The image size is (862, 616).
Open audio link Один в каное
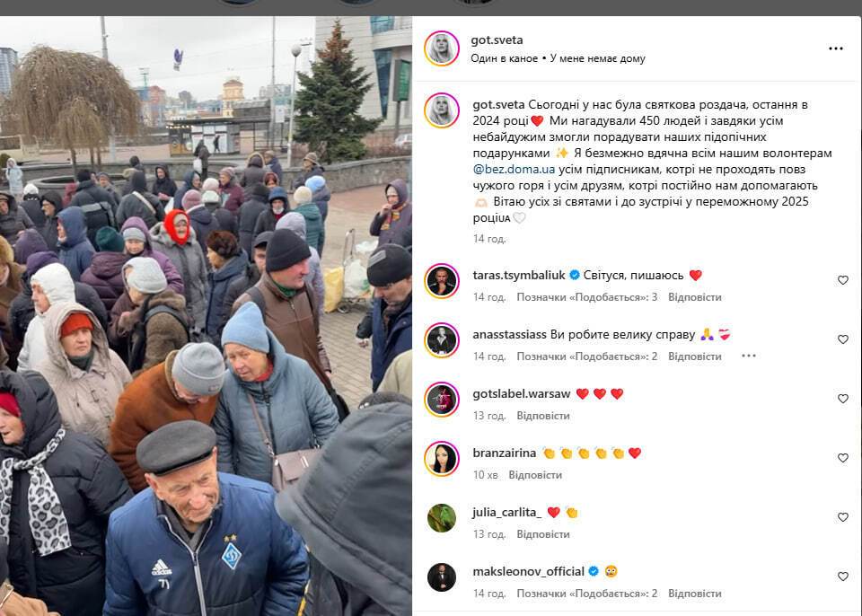click(x=504, y=58)
